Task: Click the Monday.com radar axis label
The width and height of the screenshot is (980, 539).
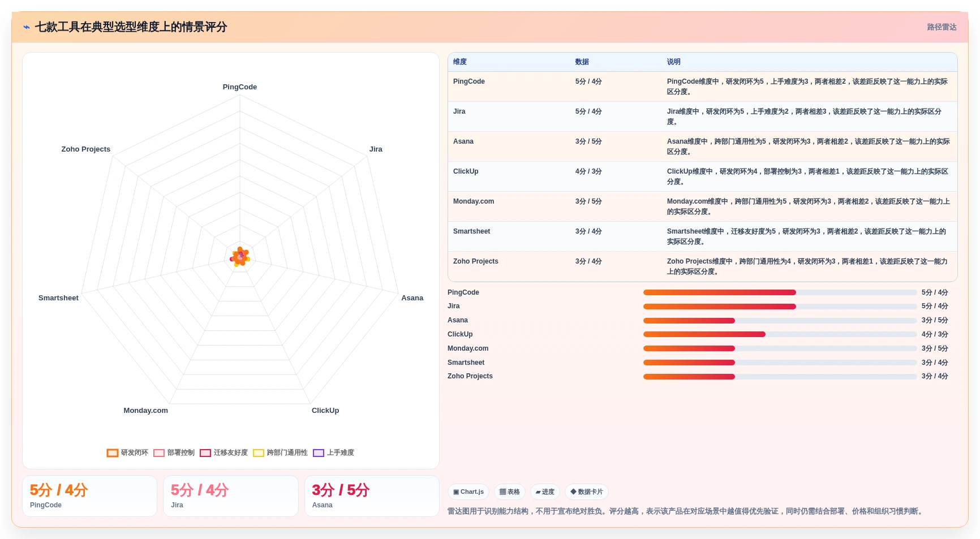Action: (146, 411)
